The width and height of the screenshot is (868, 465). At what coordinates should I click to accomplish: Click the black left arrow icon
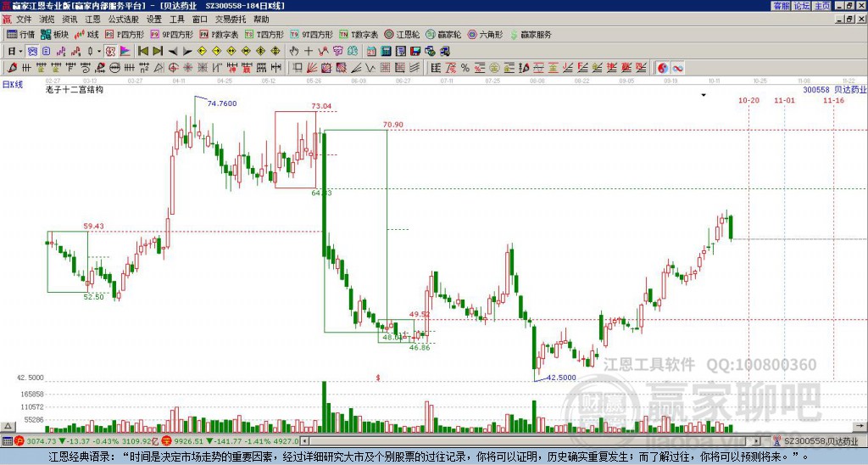pyautogui.click(x=172, y=51)
